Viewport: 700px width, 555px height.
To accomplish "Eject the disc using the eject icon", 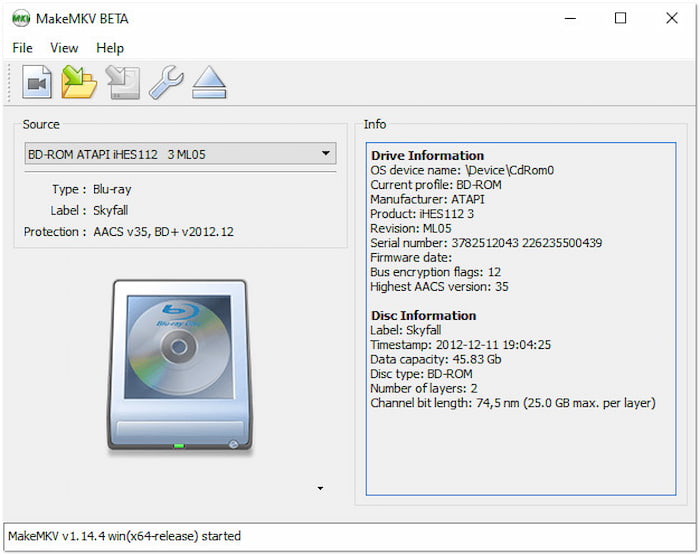I will point(210,83).
